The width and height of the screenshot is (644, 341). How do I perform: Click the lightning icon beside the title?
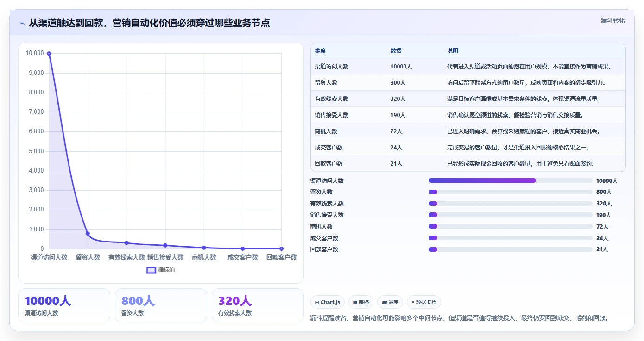22,23
